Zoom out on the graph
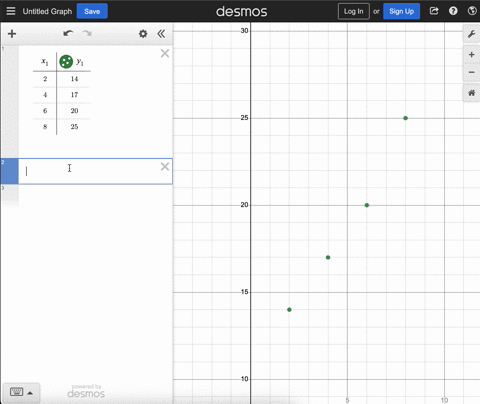 click(471, 72)
